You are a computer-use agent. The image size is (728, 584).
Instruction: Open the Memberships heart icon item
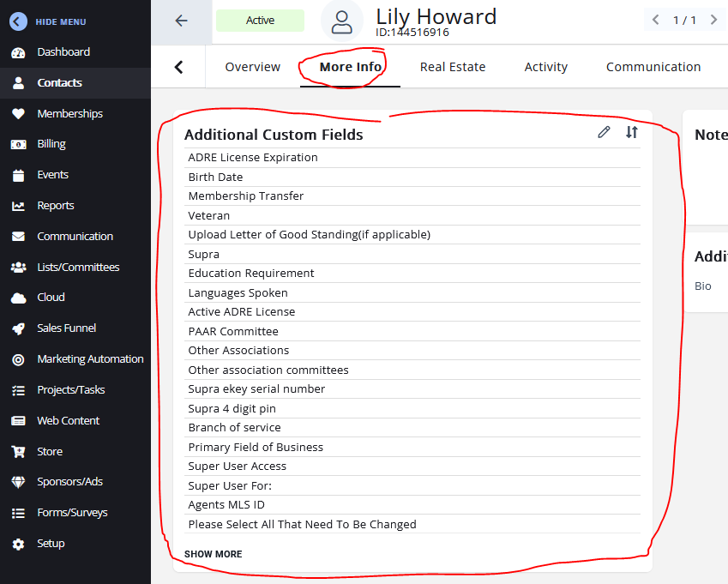[x=69, y=114]
